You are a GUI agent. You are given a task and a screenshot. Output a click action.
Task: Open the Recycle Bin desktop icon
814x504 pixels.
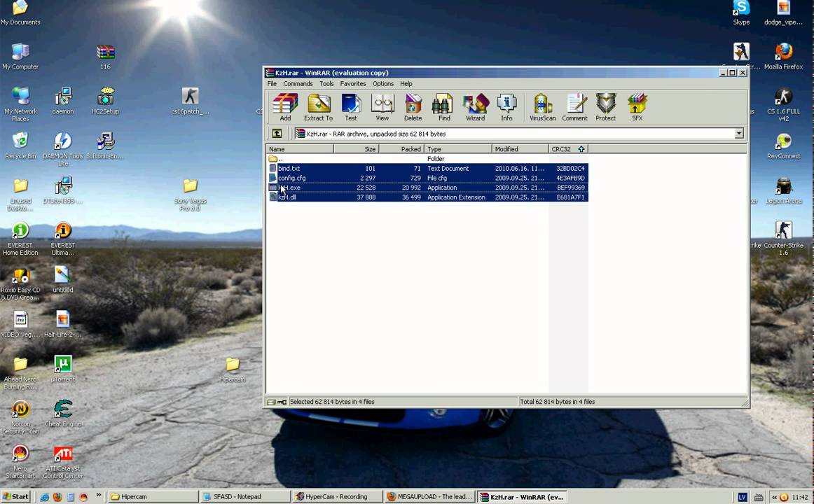[x=20, y=146]
